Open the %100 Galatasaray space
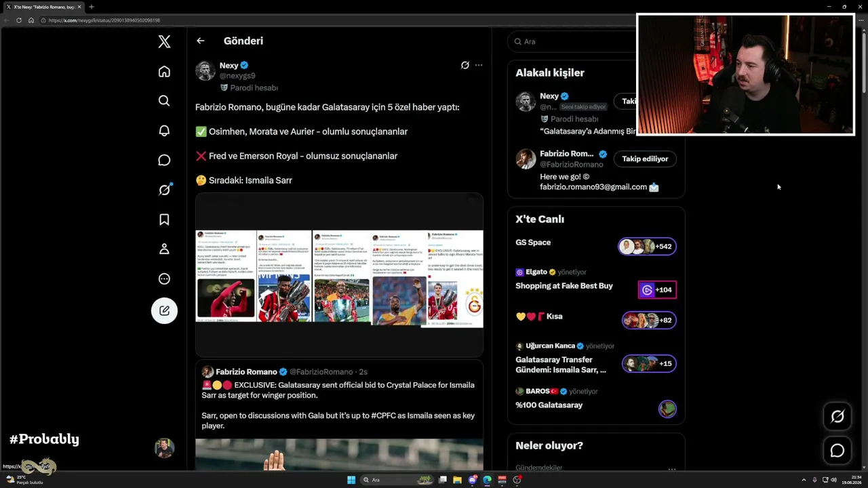The width and height of the screenshot is (868, 488). point(549,405)
